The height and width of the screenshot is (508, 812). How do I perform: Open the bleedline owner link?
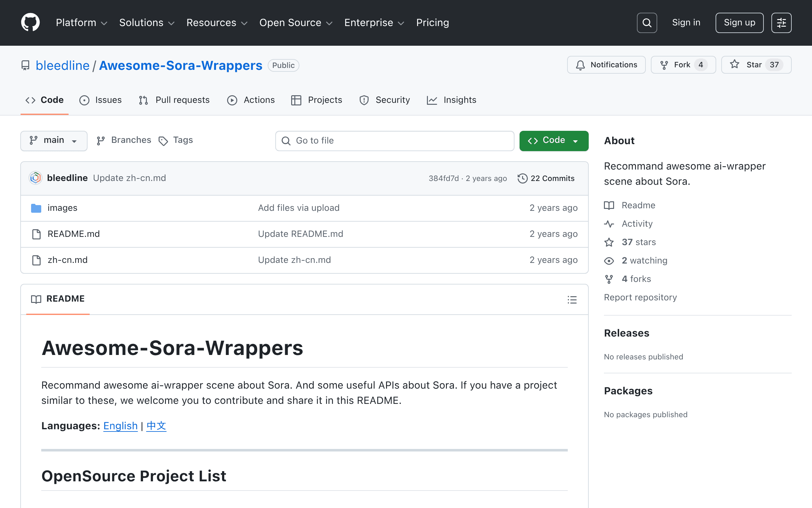62,65
